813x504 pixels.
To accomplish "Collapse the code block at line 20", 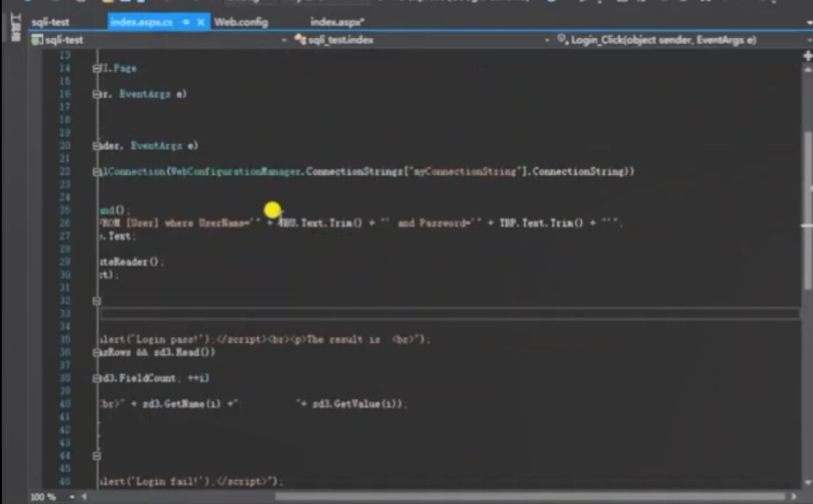I will click(x=97, y=146).
